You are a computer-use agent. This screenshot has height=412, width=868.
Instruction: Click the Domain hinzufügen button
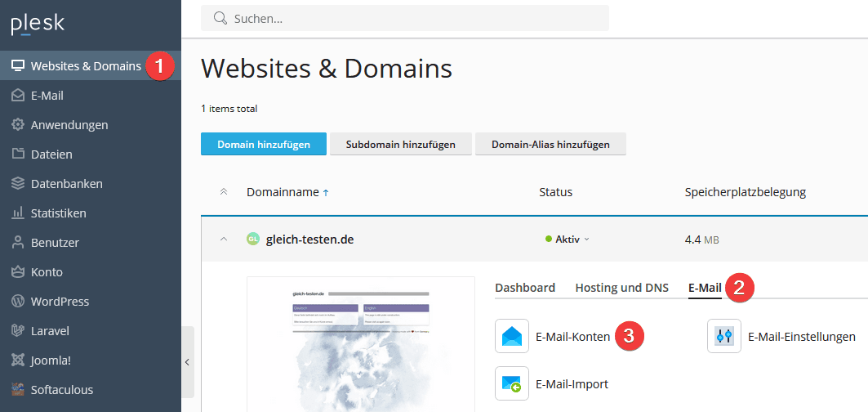pyautogui.click(x=263, y=145)
